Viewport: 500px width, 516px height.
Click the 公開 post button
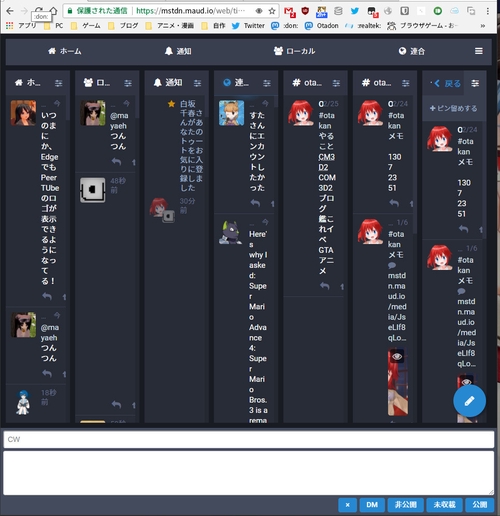pos(479,505)
